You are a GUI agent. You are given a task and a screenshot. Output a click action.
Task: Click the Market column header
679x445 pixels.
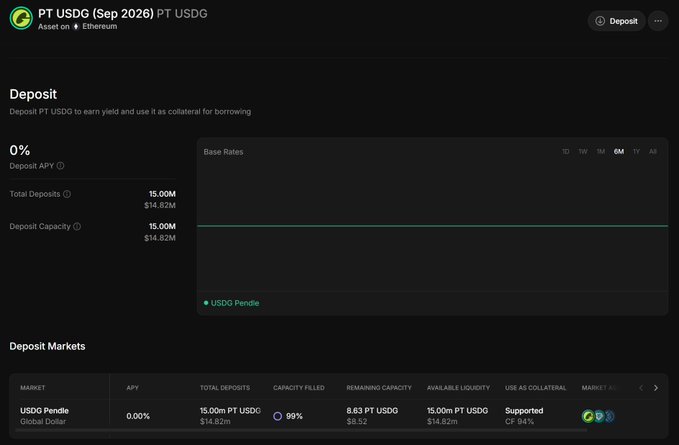tap(32, 388)
